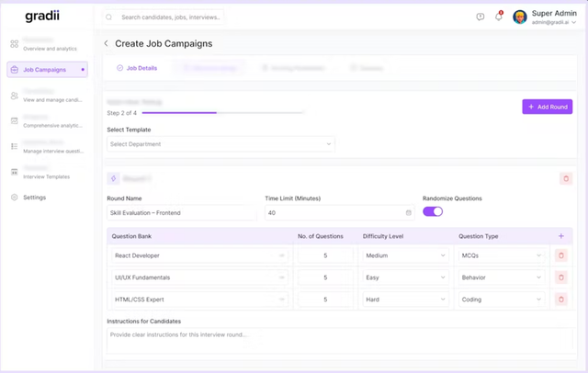
Task: Delete the React Developer question row
Action: (561, 254)
